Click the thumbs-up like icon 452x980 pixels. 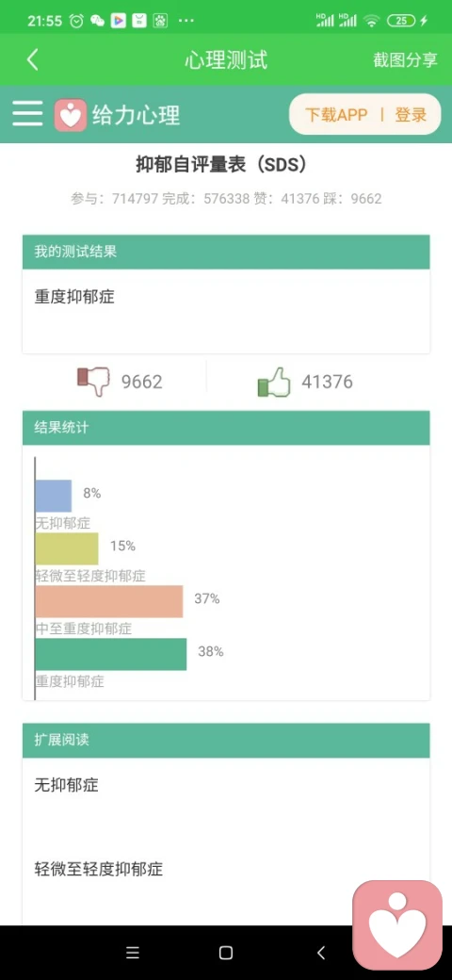[x=274, y=382]
